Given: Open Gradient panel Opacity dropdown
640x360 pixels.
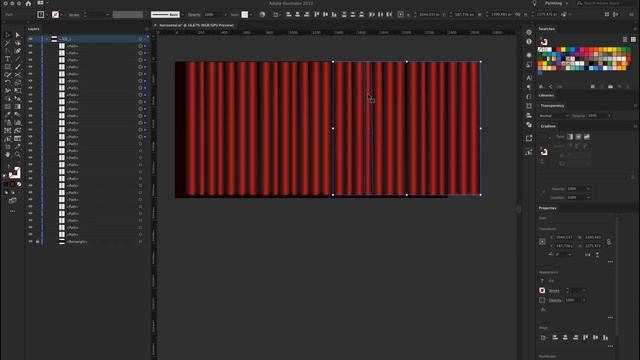Looking at the screenshot, I should pyautogui.click(x=588, y=189).
